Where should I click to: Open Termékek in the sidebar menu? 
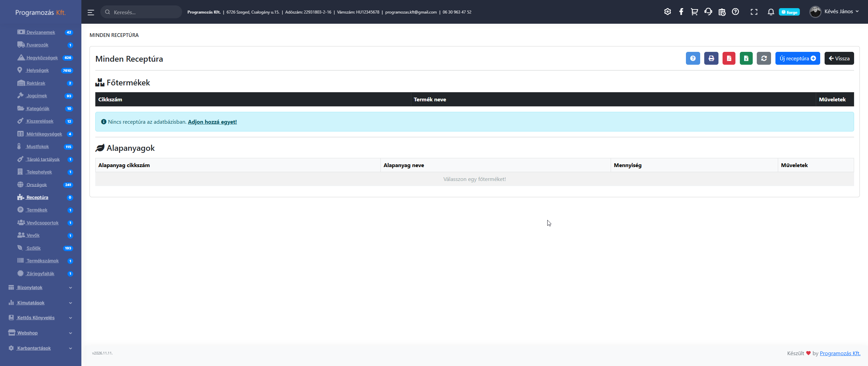tap(37, 210)
